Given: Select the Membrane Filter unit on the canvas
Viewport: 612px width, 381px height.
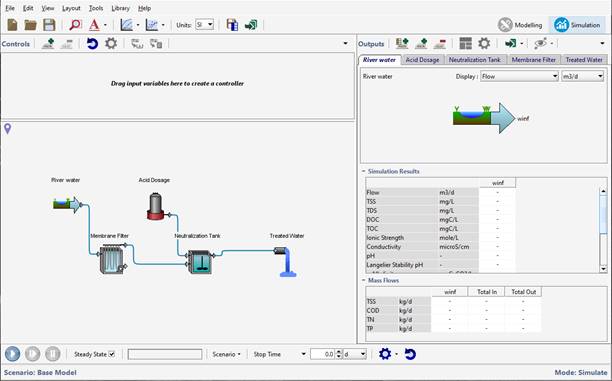Looking at the screenshot, I should [112, 259].
